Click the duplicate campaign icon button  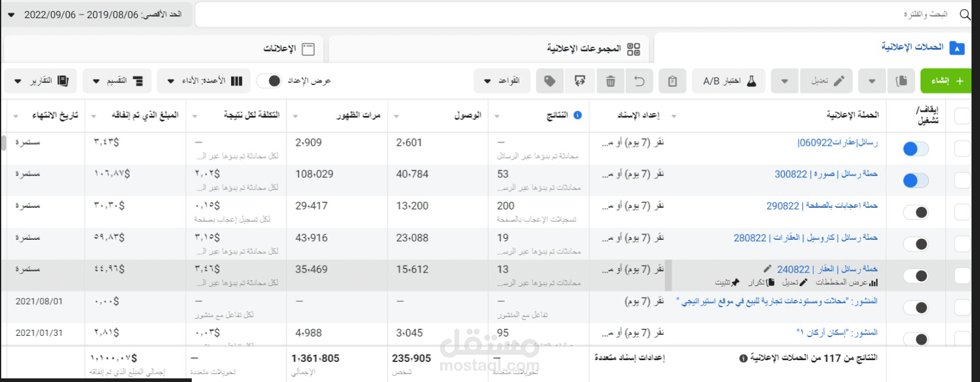pyautogui.click(x=902, y=81)
